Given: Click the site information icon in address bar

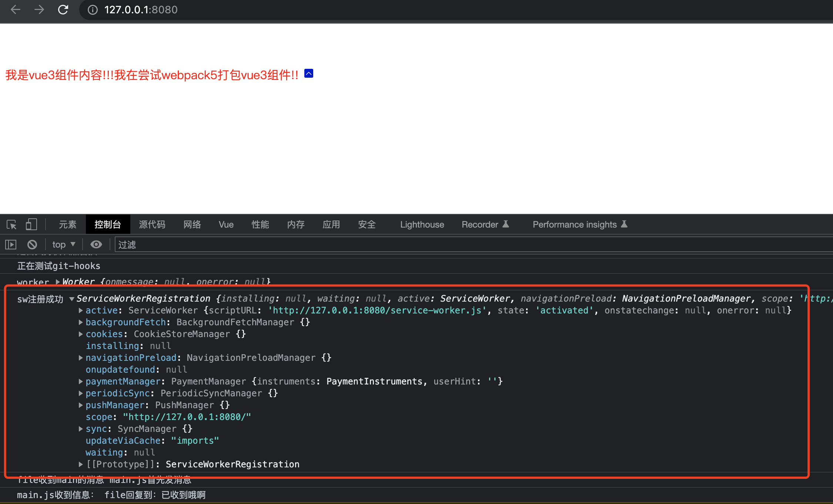Looking at the screenshot, I should (93, 10).
